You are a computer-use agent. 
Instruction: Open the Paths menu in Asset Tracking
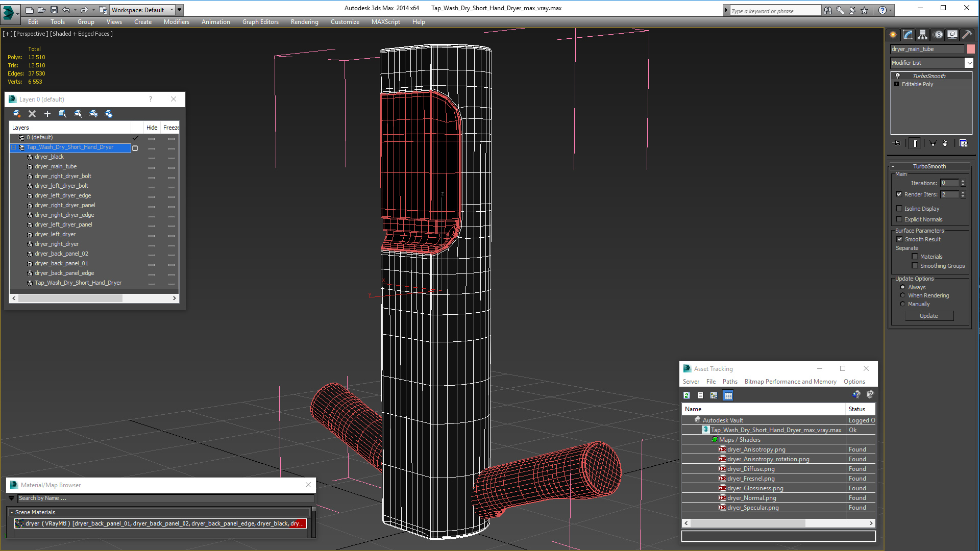click(x=730, y=382)
